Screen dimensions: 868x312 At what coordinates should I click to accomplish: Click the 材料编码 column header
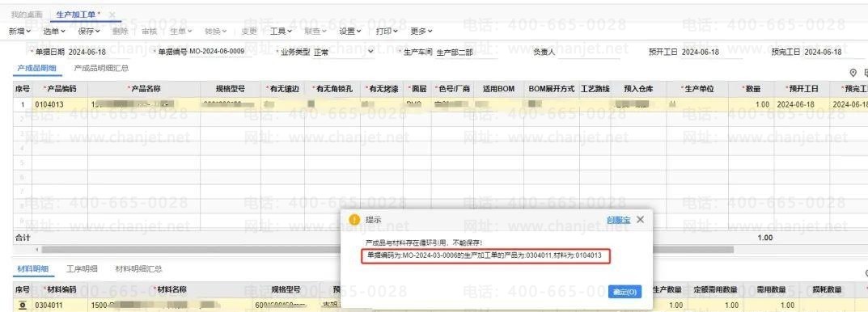(60, 289)
